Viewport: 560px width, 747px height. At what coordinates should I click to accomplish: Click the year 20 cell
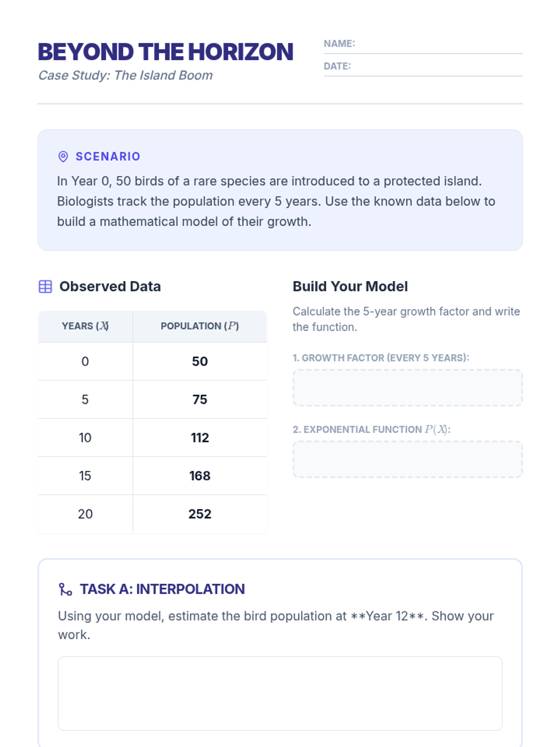pos(85,514)
